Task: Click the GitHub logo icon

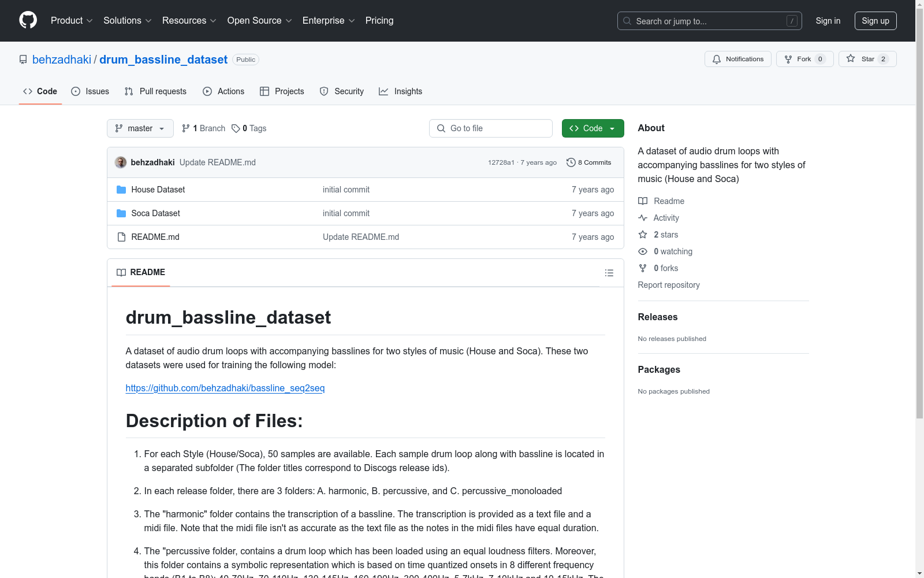Action: click(x=28, y=20)
